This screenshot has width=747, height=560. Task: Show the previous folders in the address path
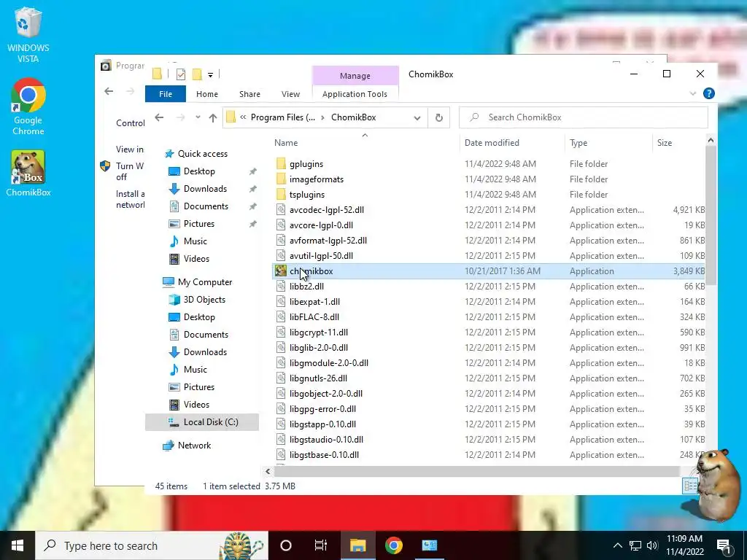point(243,117)
